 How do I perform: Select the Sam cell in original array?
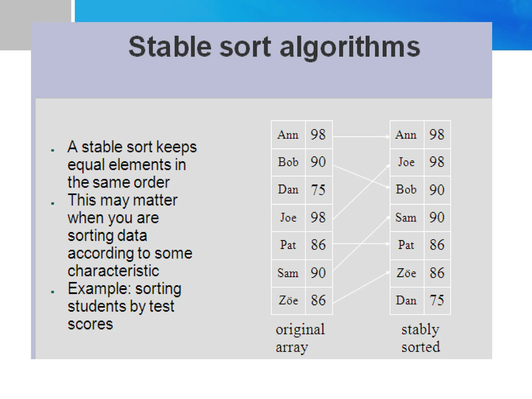pyautogui.click(x=288, y=273)
